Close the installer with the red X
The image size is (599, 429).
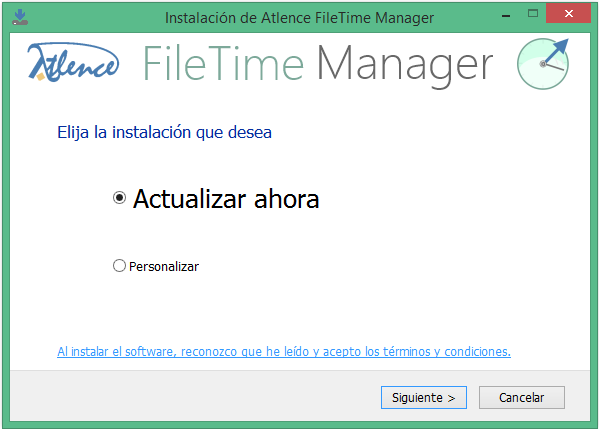click(x=568, y=13)
